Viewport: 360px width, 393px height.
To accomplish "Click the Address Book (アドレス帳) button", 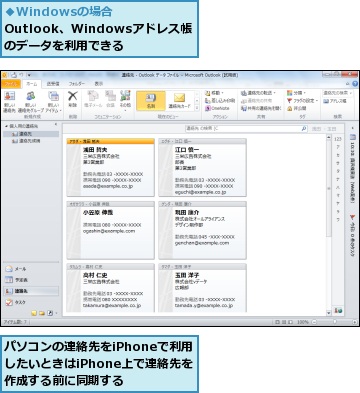I will pos(335,101).
